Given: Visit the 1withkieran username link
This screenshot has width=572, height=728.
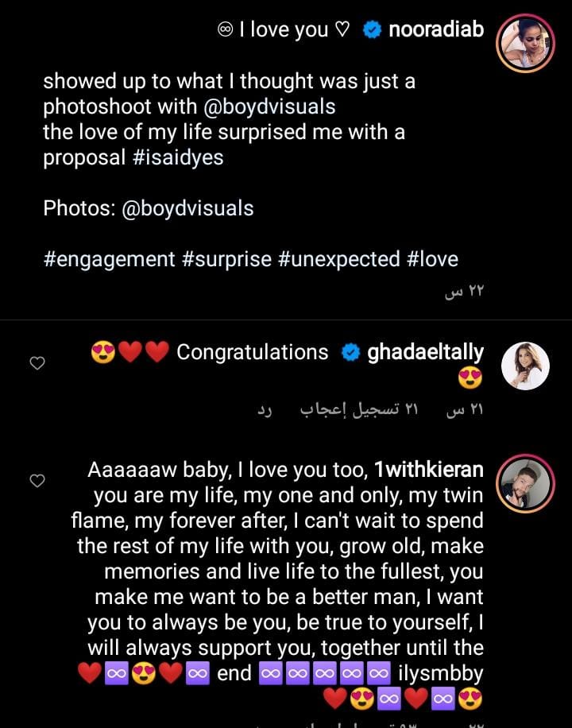Looking at the screenshot, I should click(x=429, y=470).
